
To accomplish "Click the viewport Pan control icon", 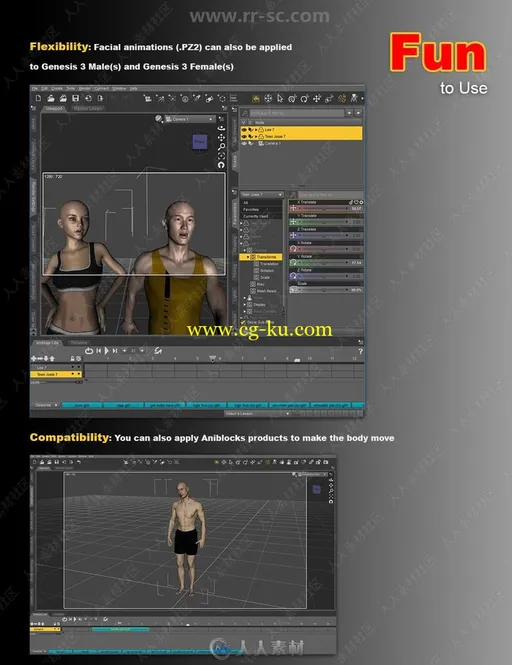I will pyautogui.click(x=221, y=137).
